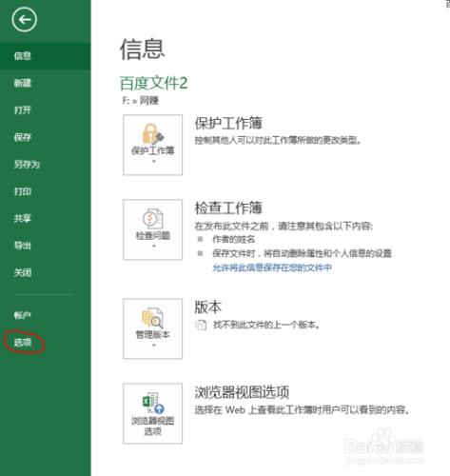Click the 百度文件2 file name
Screen dimensions: 450x476
coord(153,83)
